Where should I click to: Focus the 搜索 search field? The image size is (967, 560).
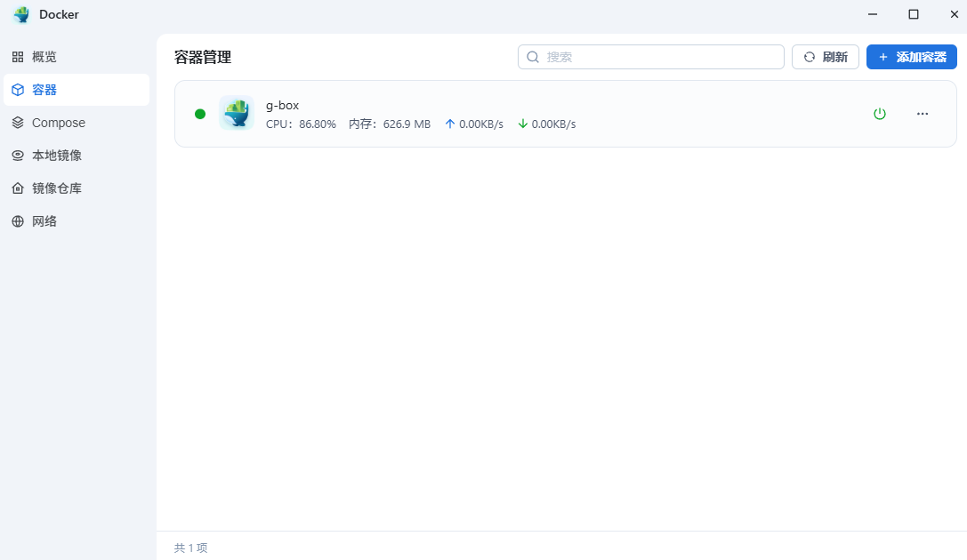tap(650, 57)
